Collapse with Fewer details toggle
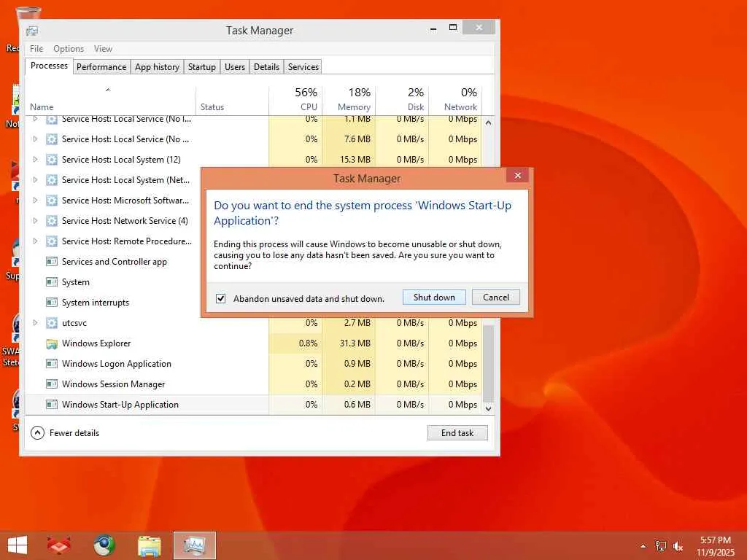The width and height of the screenshot is (747, 560). [x=65, y=433]
